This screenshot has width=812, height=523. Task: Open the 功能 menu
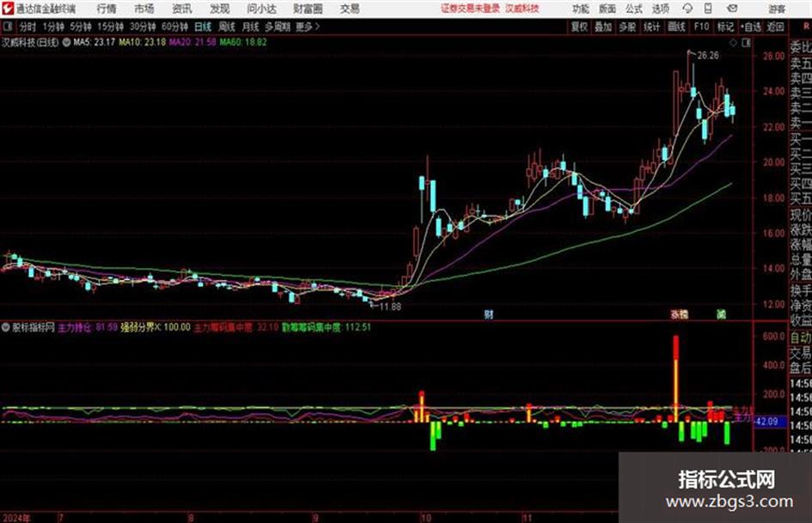tap(581, 9)
